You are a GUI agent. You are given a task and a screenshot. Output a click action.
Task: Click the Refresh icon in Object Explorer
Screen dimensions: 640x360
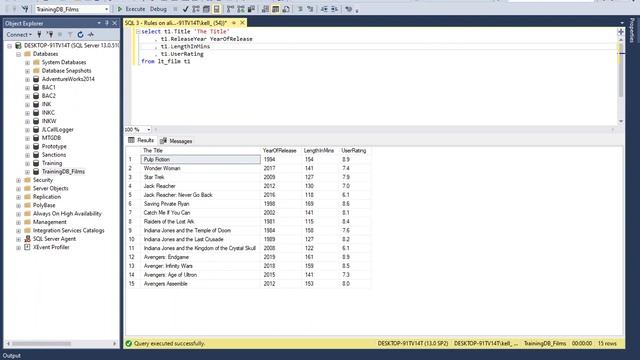[x=80, y=35]
